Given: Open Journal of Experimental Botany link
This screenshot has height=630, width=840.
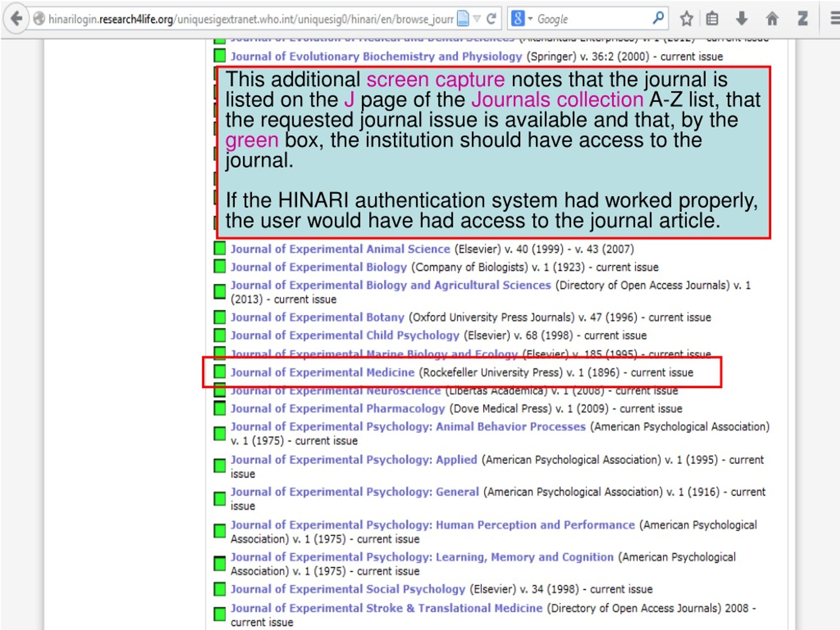Looking at the screenshot, I should 318,318.
